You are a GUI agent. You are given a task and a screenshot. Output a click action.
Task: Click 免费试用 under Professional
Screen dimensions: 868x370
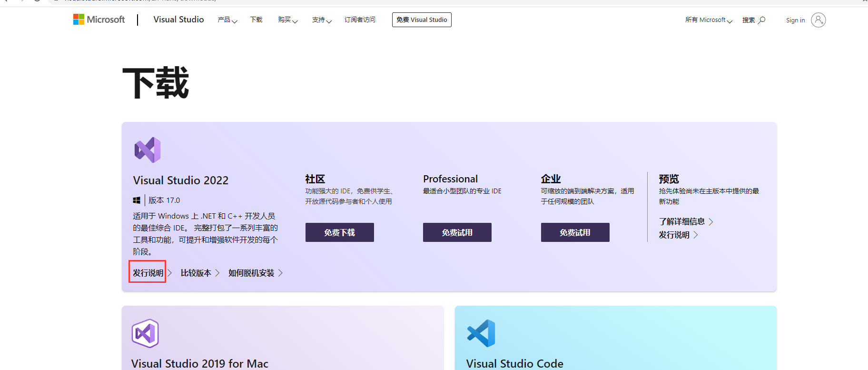457,232
